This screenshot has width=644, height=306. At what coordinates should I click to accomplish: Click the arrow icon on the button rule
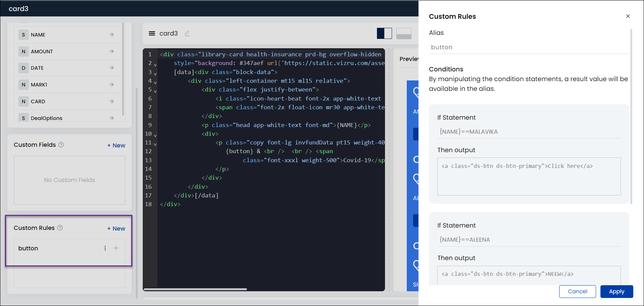coord(116,248)
